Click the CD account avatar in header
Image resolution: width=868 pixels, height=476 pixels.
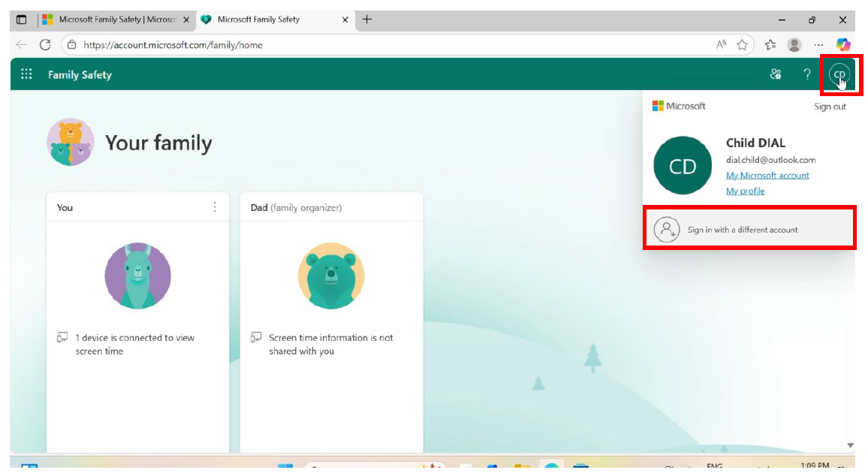(x=839, y=74)
